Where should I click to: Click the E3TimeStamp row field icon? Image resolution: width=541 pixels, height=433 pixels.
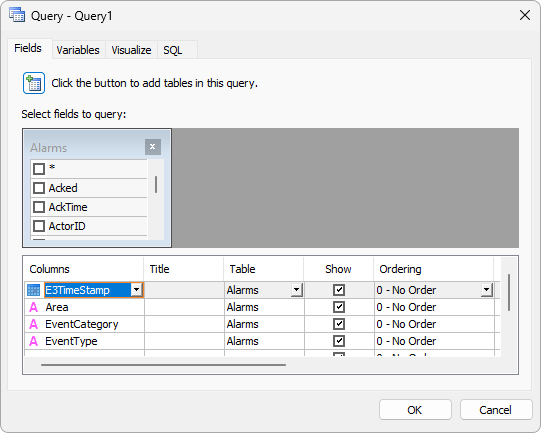(x=33, y=290)
